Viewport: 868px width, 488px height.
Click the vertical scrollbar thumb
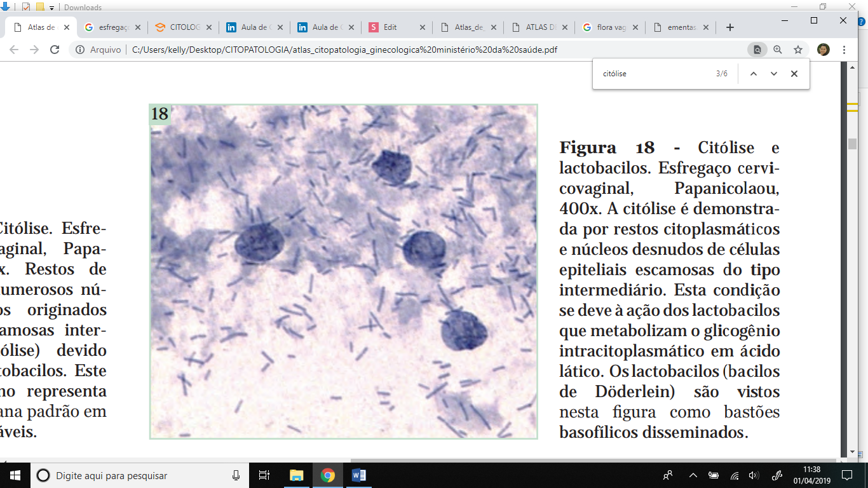tap(852, 144)
